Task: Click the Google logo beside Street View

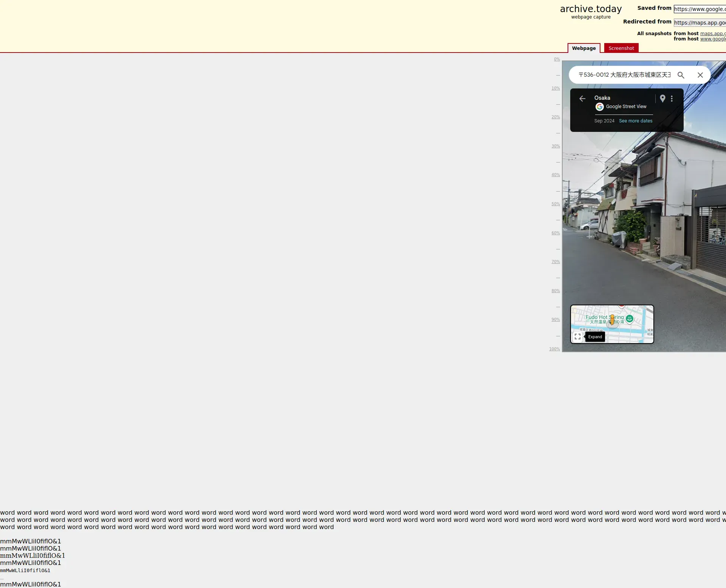Action: coord(599,107)
